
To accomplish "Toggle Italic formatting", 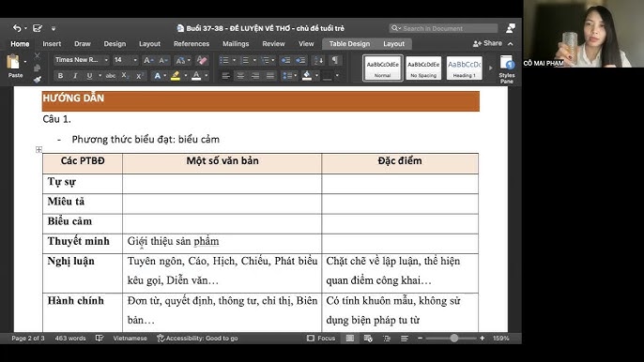I will click(x=75, y=76).
